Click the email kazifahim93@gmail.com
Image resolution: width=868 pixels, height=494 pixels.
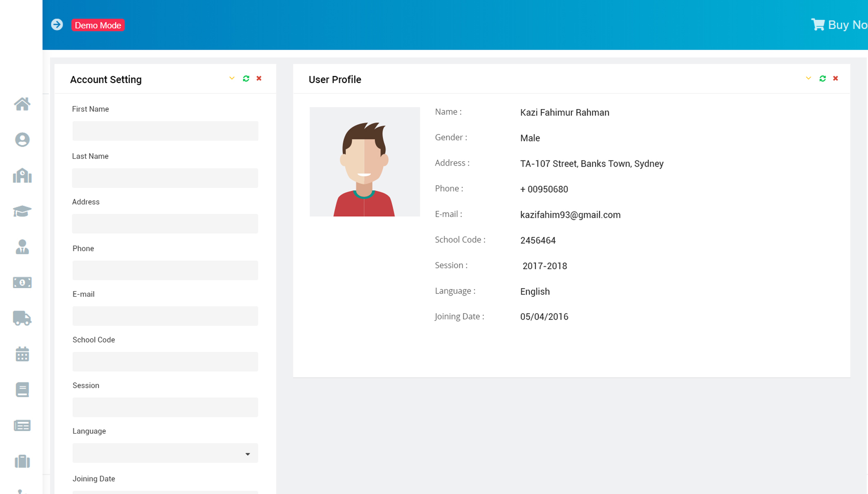tap(570, 215)
